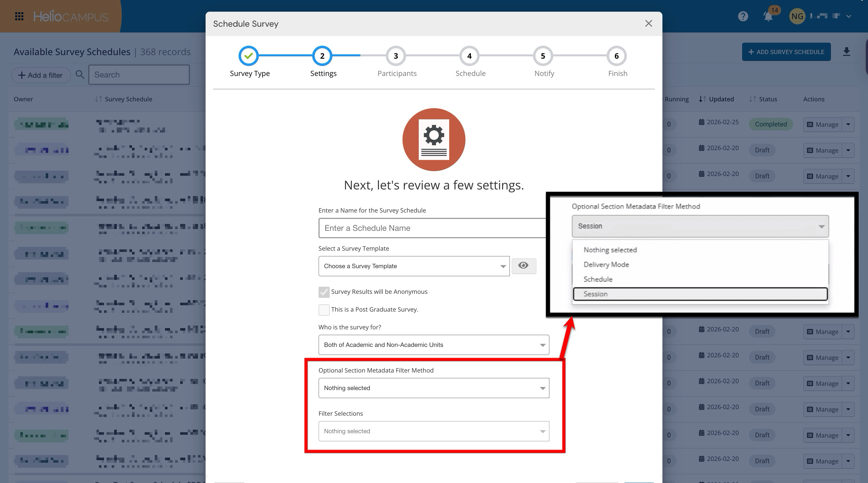Click Add Survey Schedule button
The image size is (868, 483).
pos(786,52)
